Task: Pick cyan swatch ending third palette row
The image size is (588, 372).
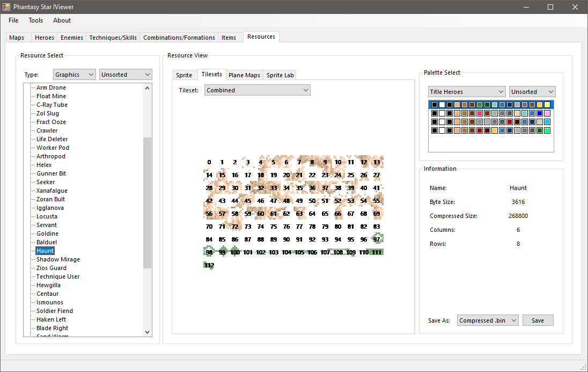Action: point(547,122)
